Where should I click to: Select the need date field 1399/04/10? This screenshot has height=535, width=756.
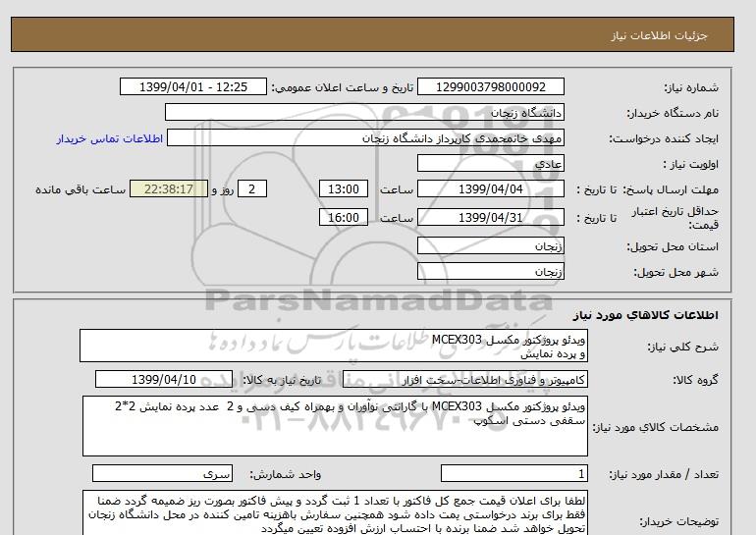pyautogui.click(x=164, y=379)
